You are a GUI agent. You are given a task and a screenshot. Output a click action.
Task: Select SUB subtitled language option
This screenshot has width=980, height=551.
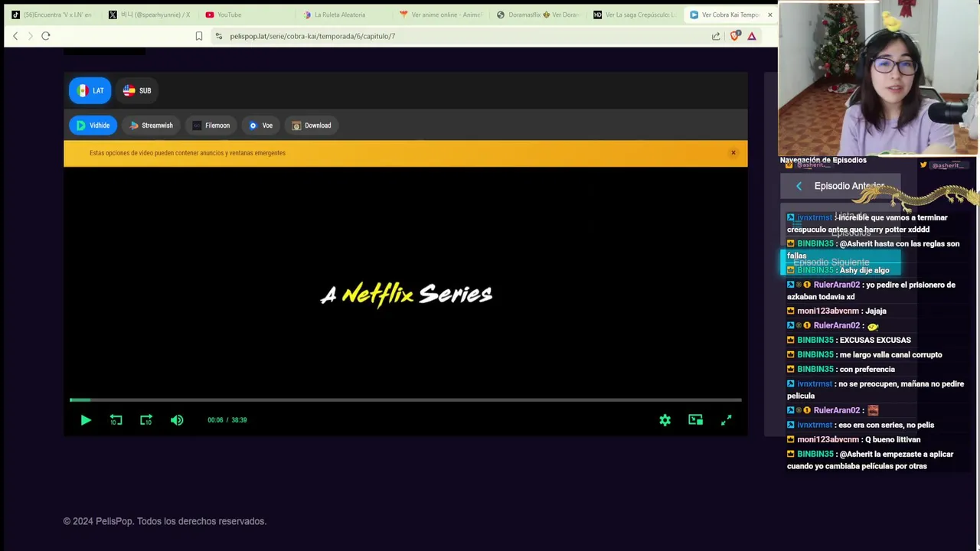[138, 90]
